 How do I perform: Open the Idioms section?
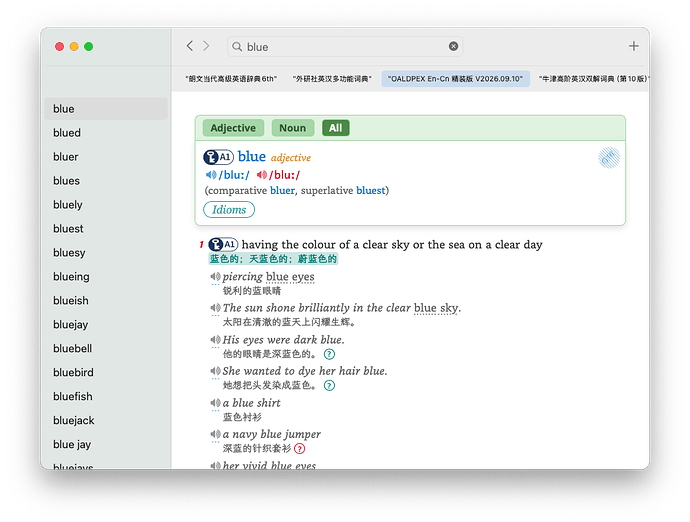(229, 210)
